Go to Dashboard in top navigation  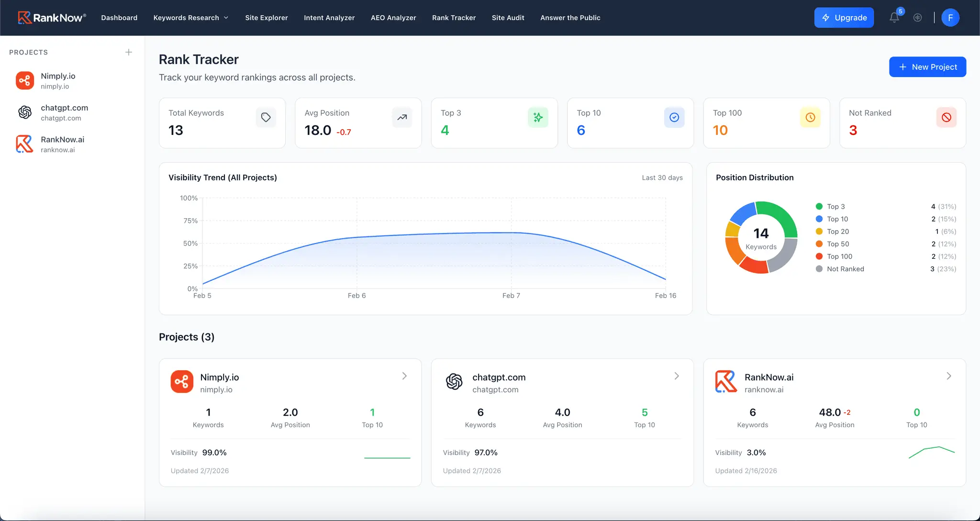click(119, 18)
